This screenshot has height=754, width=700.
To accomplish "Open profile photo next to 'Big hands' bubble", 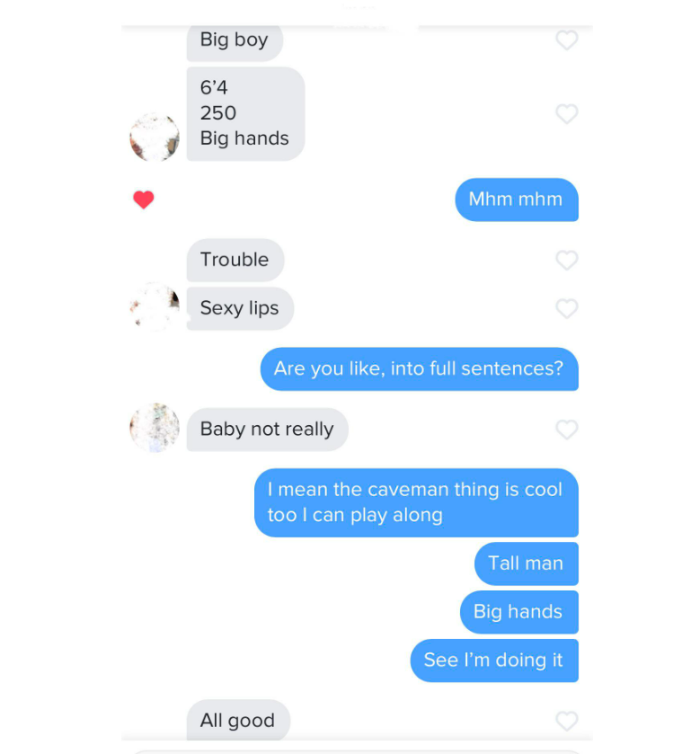I will click(155, 137).
